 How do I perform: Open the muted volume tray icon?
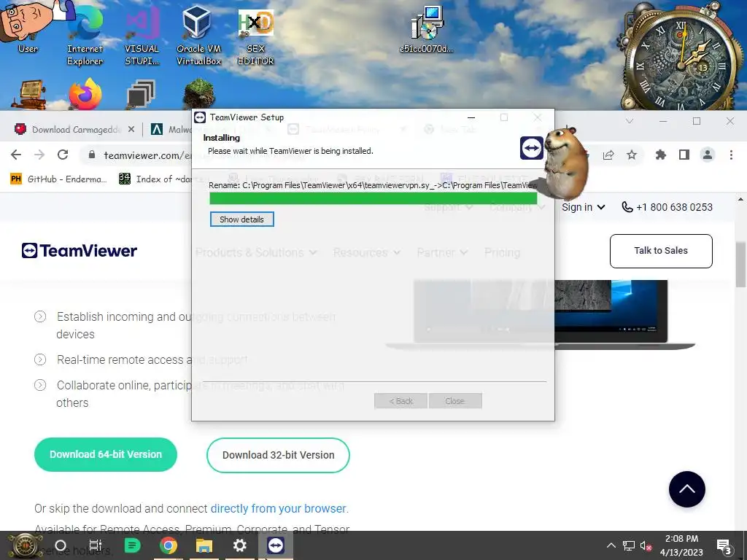646,545
